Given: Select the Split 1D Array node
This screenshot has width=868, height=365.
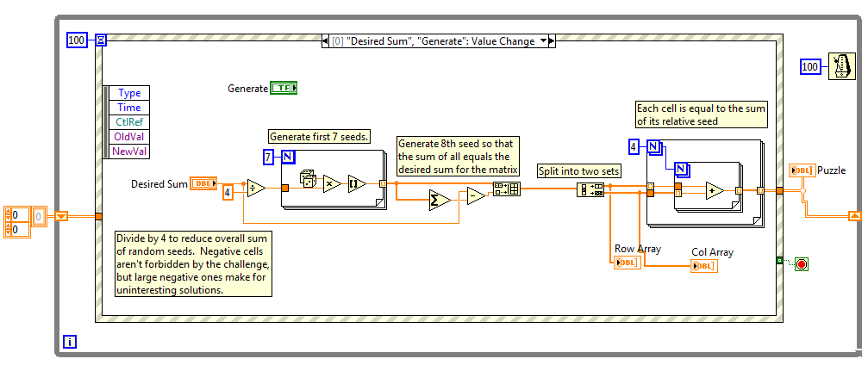Looking at the screenshot, I should (x=590, y=189).
